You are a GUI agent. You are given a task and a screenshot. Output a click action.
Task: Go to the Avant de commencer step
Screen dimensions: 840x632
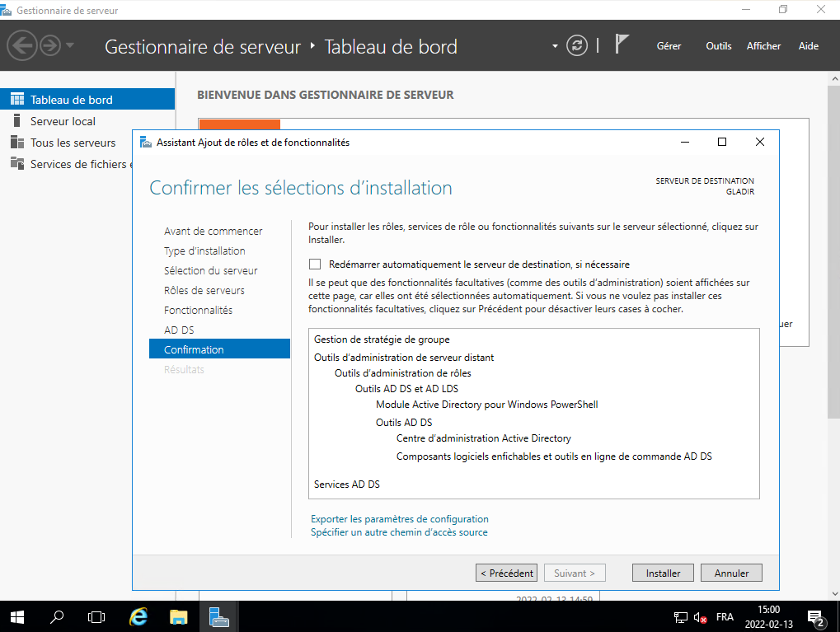point(214,231)
